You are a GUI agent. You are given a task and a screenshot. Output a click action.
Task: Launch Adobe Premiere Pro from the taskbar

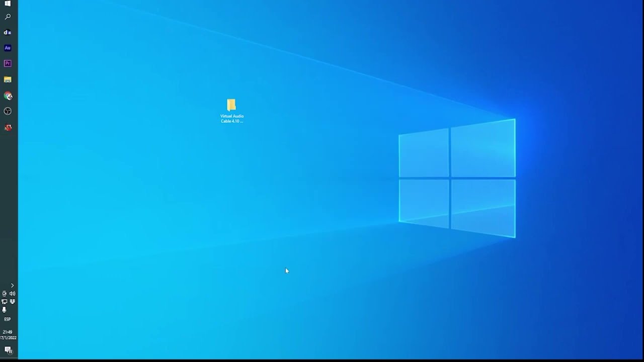(8, 63)
